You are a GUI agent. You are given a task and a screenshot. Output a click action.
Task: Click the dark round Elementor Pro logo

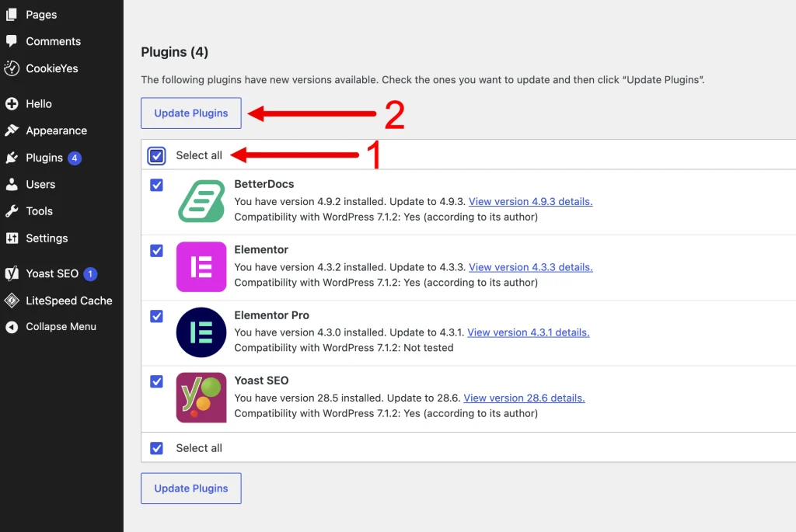[201, 332]
